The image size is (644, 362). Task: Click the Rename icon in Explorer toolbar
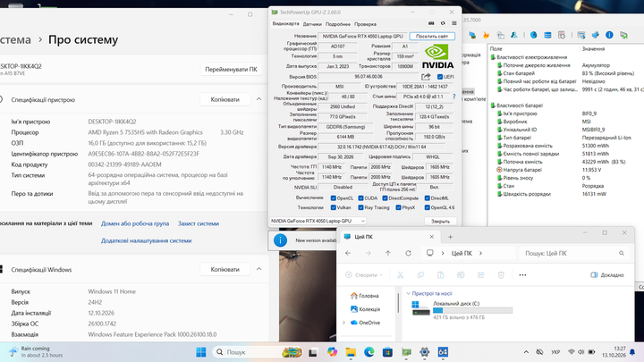461,275
